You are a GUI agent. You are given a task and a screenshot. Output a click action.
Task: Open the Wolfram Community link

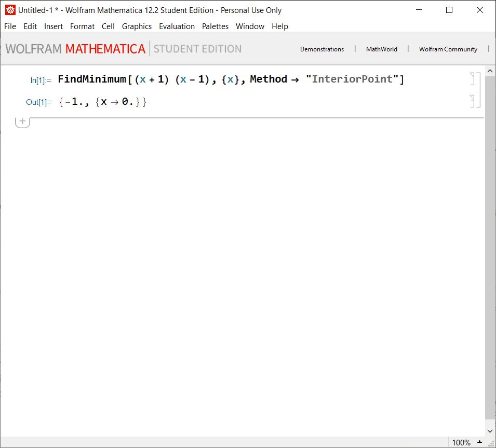pos(448,49)
